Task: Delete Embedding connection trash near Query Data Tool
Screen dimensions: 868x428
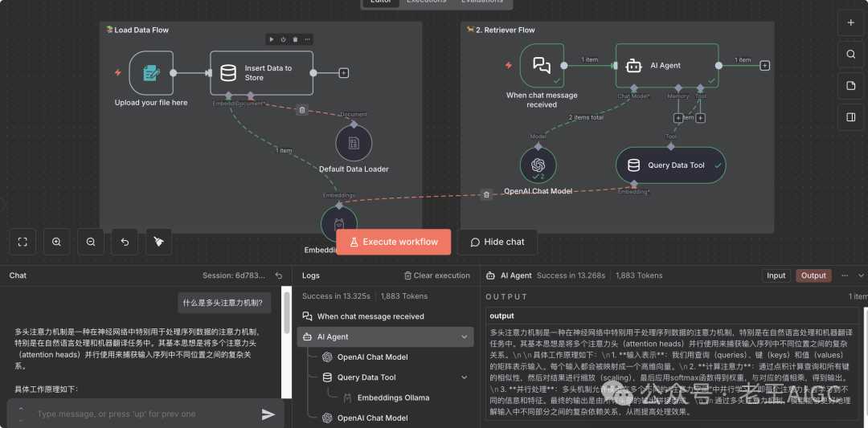Action: (486, 194)
